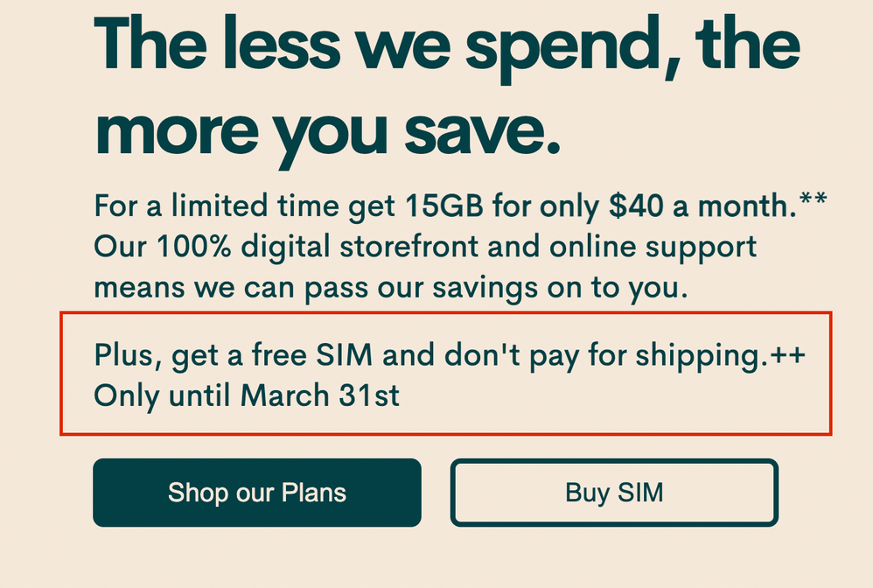
Task: Click the double asterisk footnote marker
Action: [813, 204]
